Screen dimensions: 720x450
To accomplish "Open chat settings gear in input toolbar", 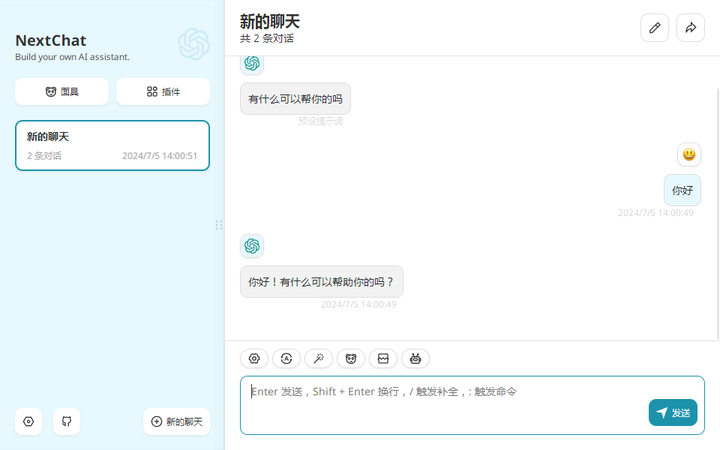I will click(254, 359).
